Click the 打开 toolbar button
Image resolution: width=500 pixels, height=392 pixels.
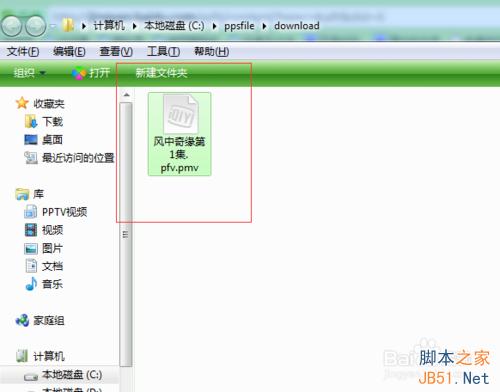[91, 72]
